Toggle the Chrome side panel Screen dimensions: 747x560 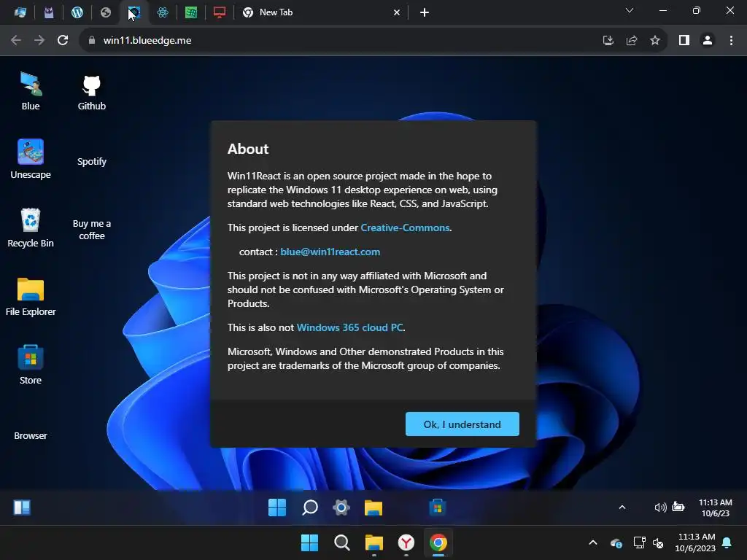[684, 41]
